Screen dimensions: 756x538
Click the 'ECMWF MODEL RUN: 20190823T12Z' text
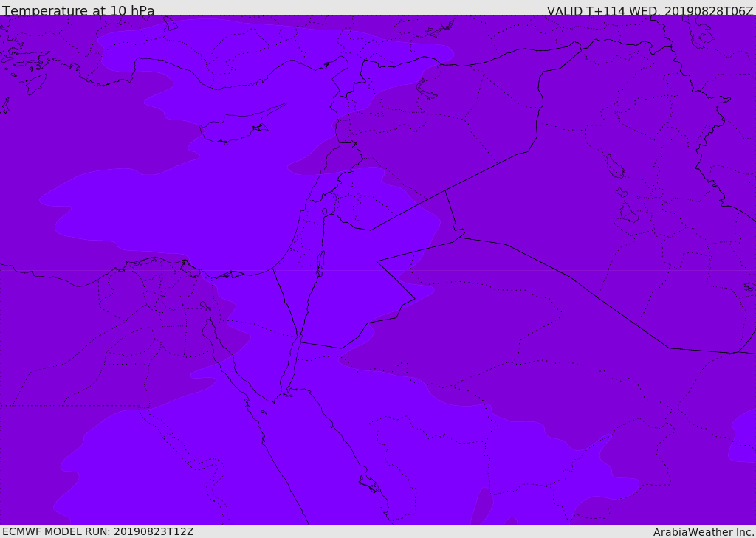coord(98,531)
